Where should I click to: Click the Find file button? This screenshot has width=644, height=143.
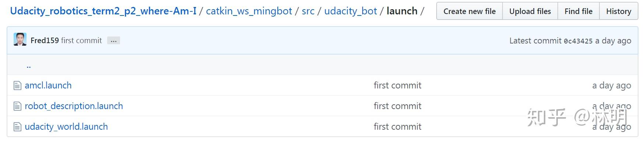click(578, 11)
